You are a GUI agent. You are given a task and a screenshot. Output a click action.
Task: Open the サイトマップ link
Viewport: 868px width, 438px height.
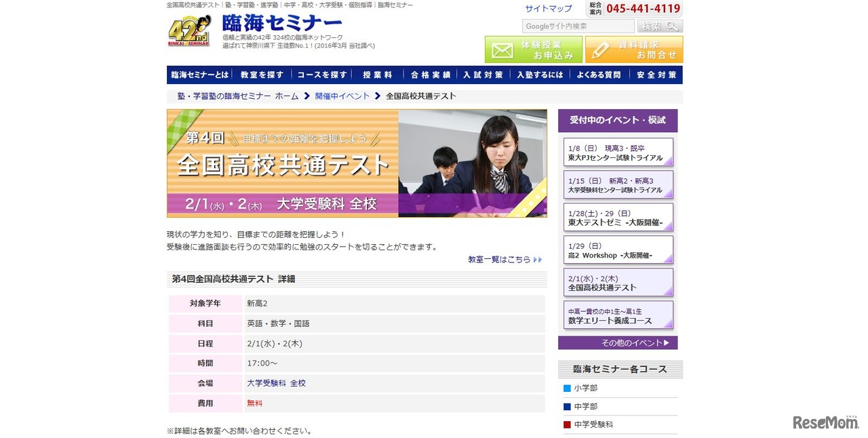click(549, 9)
